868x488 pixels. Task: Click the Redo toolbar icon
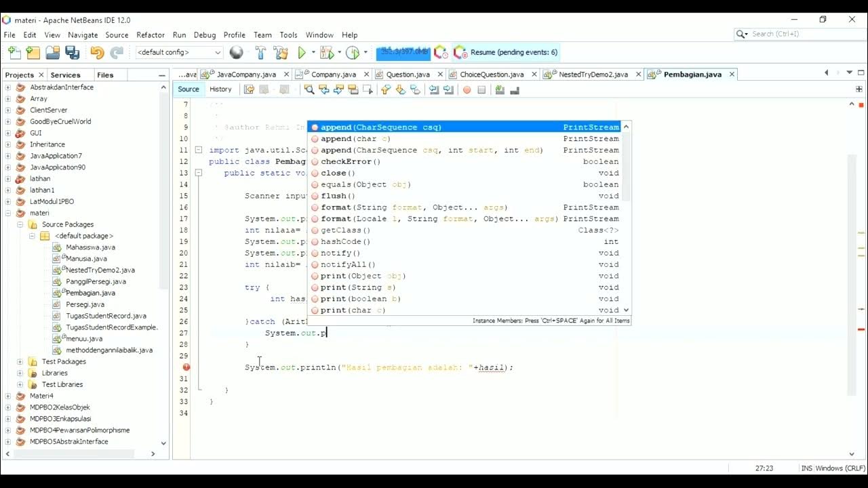coord(117,52)
